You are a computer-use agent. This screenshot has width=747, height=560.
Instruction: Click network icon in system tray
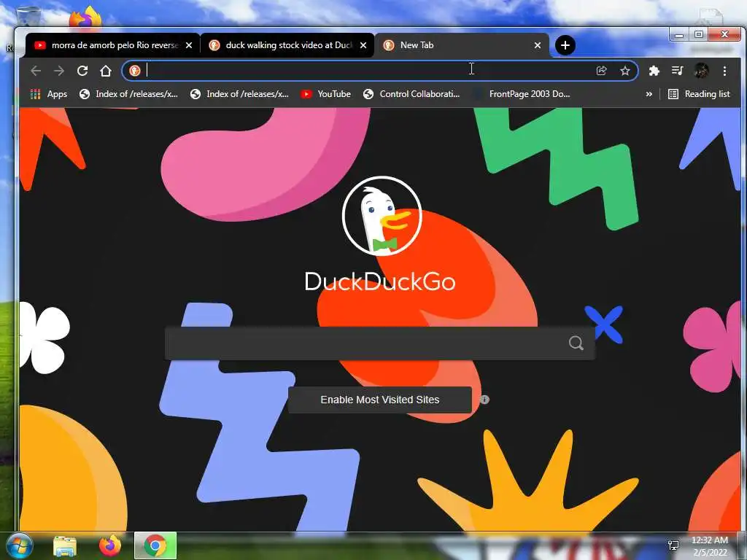[673, 545]
